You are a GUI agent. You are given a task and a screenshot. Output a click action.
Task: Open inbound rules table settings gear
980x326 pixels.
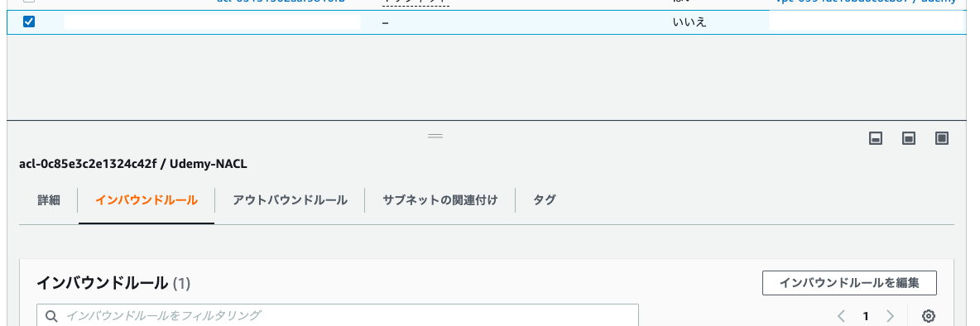click(929, 316)
